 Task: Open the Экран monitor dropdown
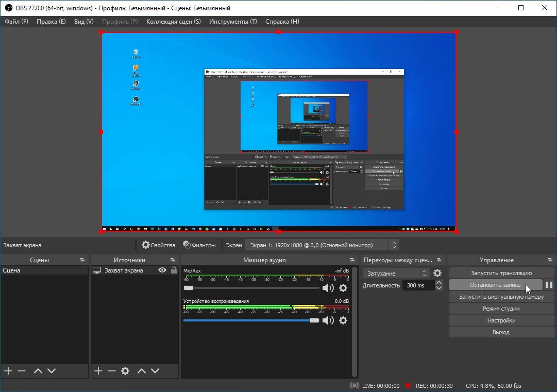[x=322, y=245]
